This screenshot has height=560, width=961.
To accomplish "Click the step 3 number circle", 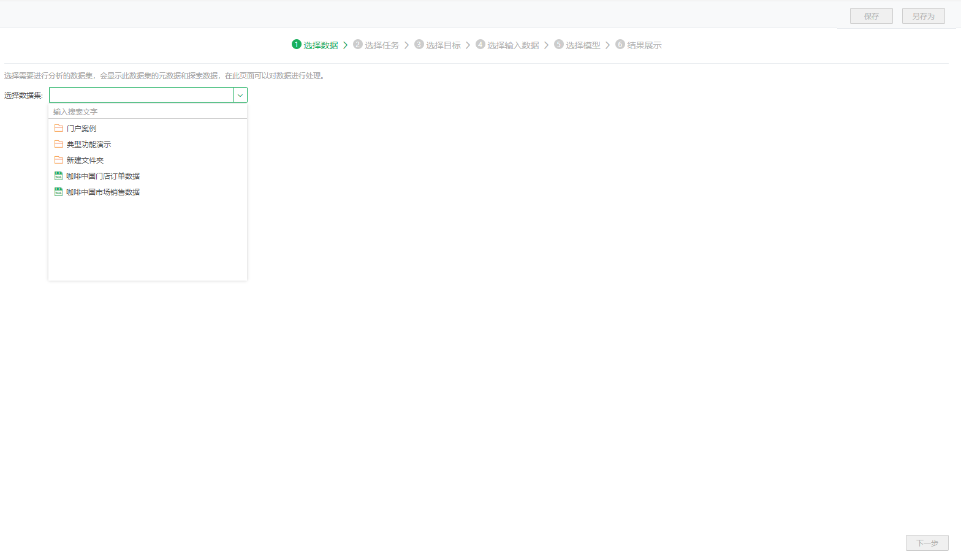I will coord(419,44).
